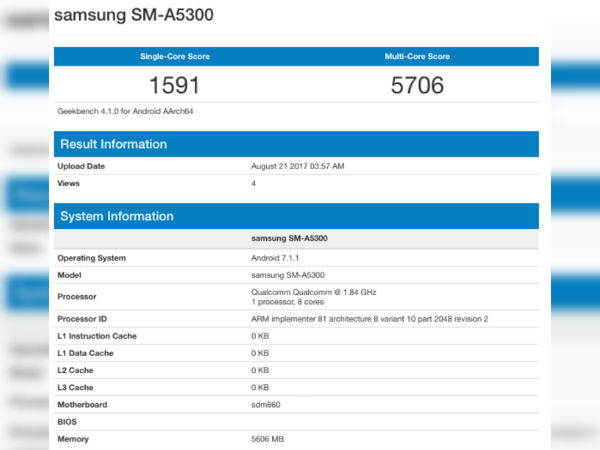
Task: Select the Processor row label
Action: 77,297
